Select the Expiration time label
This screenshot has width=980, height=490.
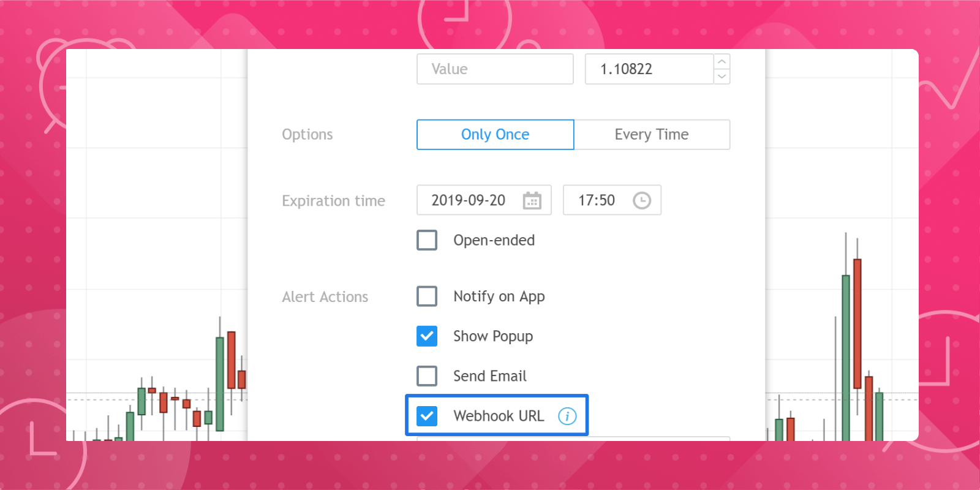(333, 201)
